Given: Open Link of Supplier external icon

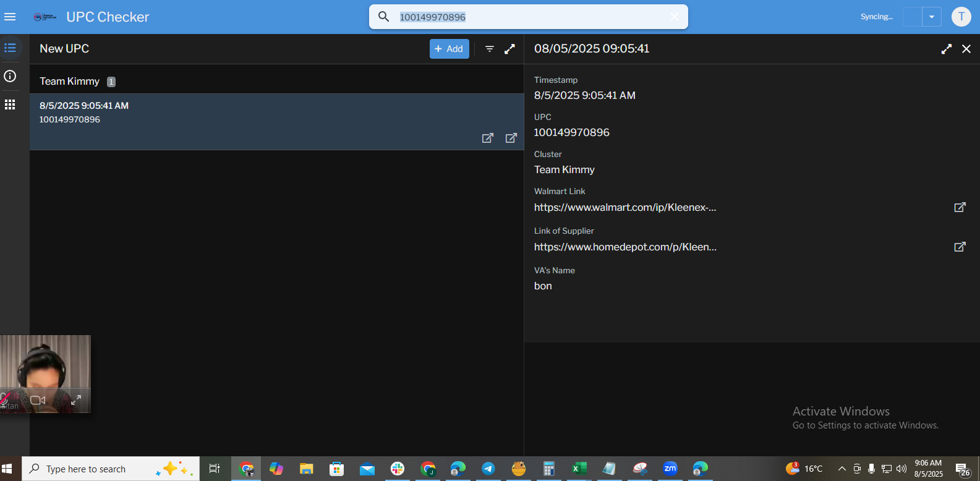Looking at the screenshot, I should tap(960, 247).
